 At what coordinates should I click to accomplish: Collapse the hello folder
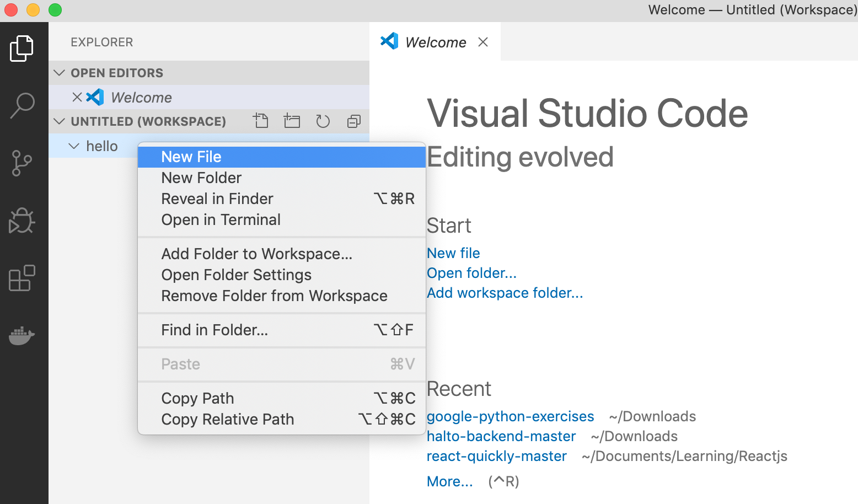(74, 146)
